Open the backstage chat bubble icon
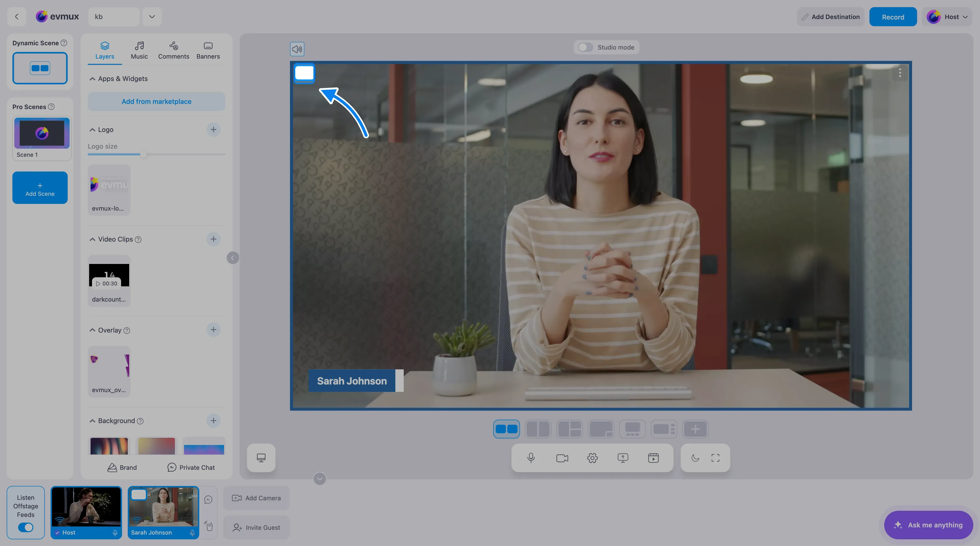 (x=208, y=500)
